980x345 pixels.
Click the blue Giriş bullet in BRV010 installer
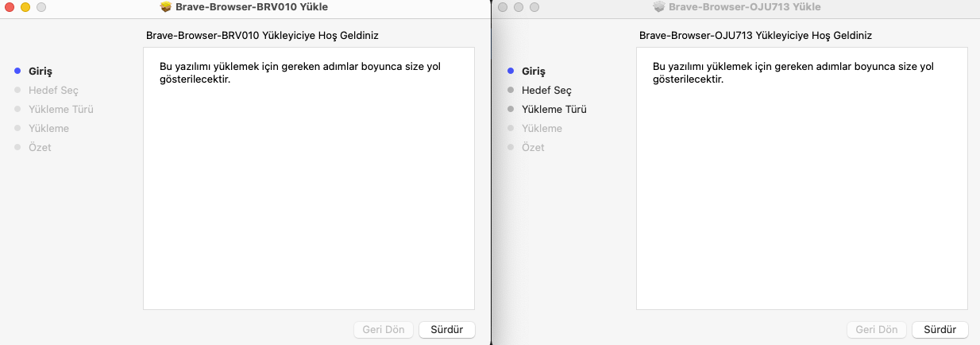pos(17,72)
